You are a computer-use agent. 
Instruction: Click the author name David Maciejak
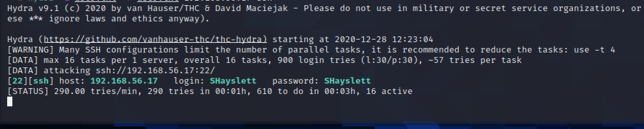click(251, 8)
